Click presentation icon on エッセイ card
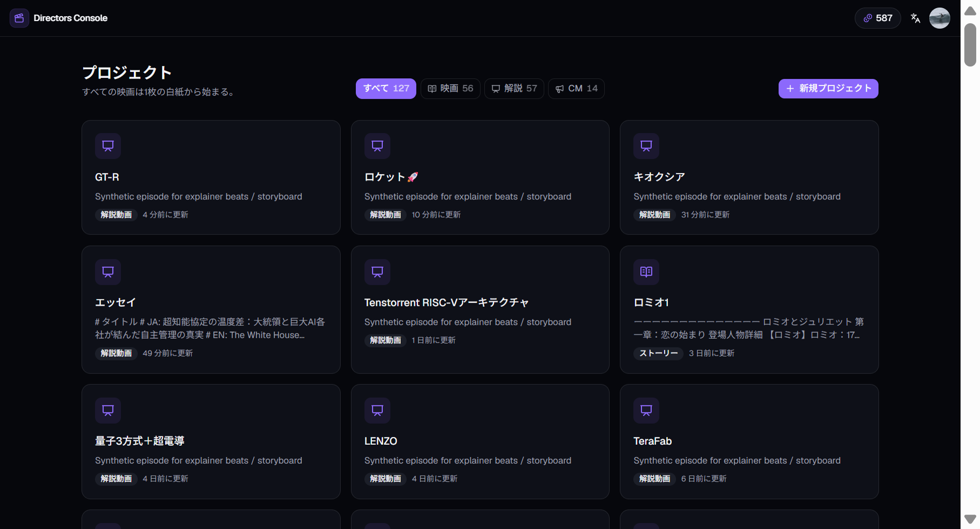980x529 pixels. (108, 272)
